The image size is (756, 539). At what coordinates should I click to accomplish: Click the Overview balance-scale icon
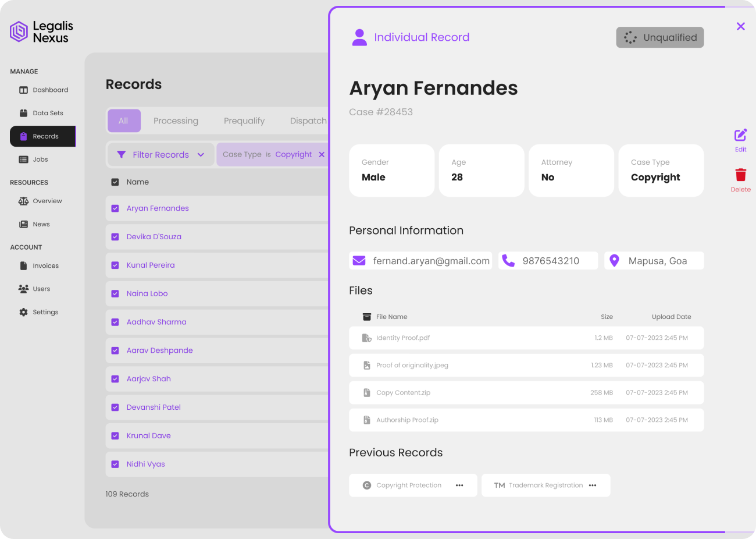[x=23, y=201]
